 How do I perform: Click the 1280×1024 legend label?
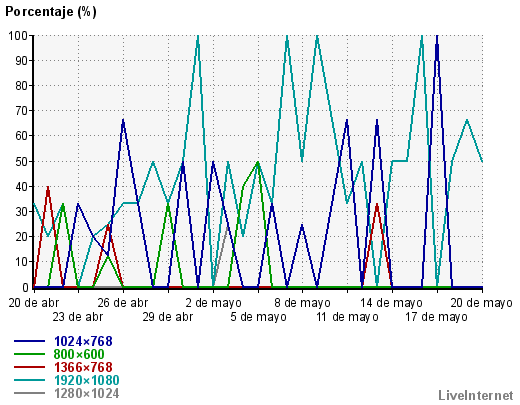coord(87,393)
